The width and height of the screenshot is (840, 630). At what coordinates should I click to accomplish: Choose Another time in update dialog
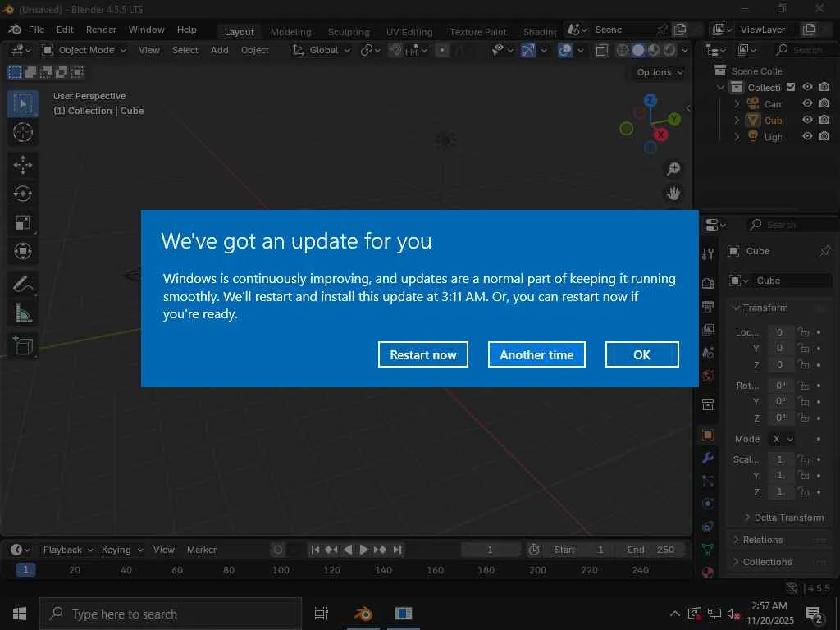point(536,354)
